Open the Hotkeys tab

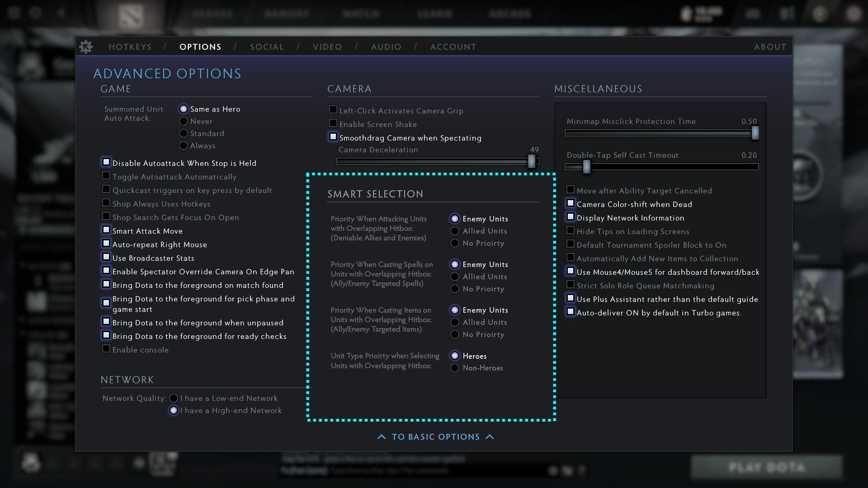click(130, 47)
